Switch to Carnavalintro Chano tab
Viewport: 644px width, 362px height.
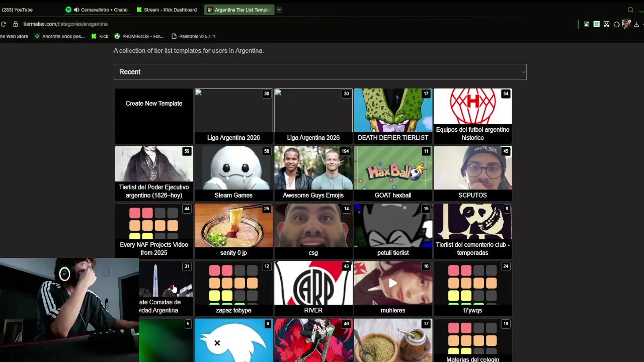coord(97,10)
